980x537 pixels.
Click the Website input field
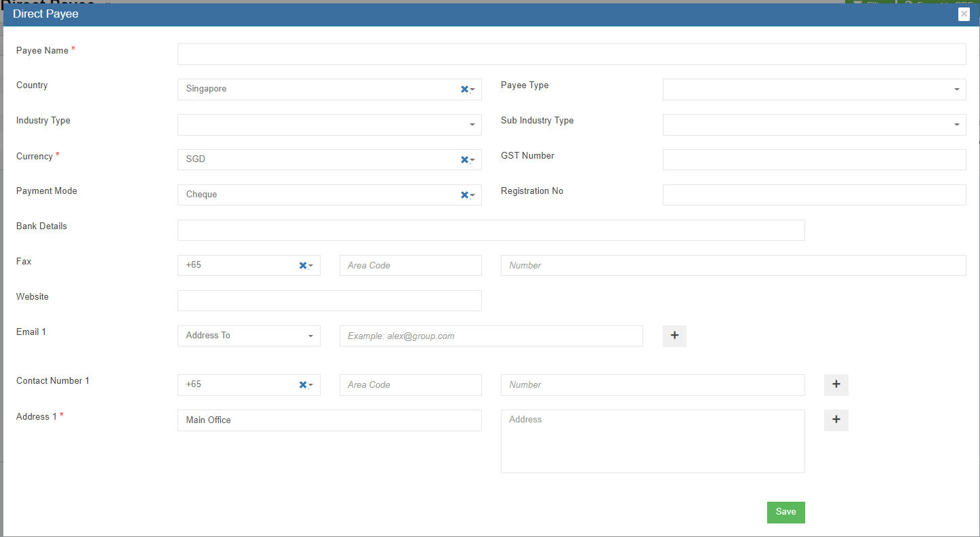point(329,301)
